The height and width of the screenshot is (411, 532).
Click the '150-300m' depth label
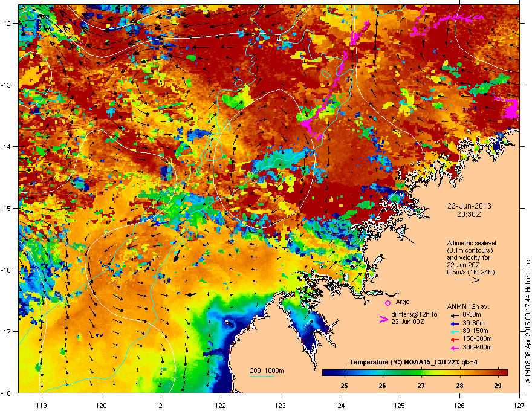pos(477,338)
